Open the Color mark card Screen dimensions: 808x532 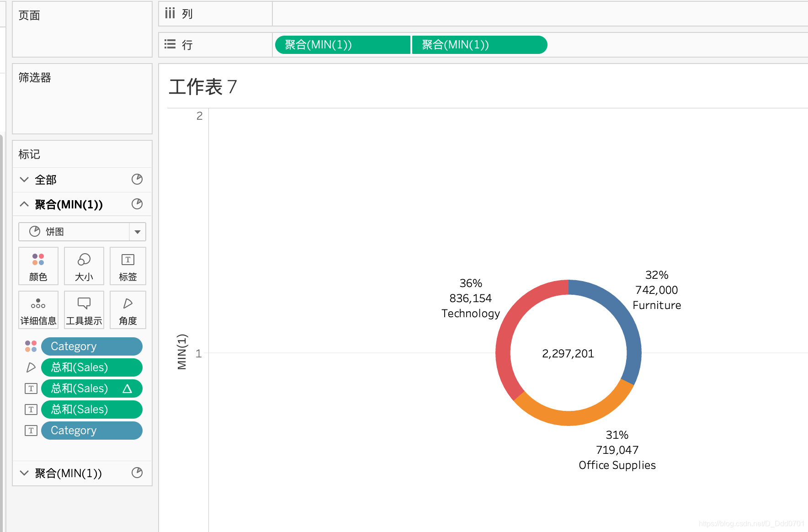[38, 266]
